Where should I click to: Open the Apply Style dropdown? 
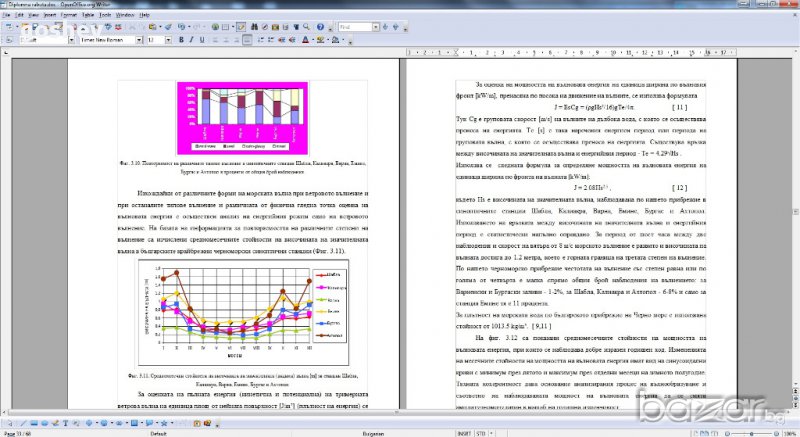[72, 40]
